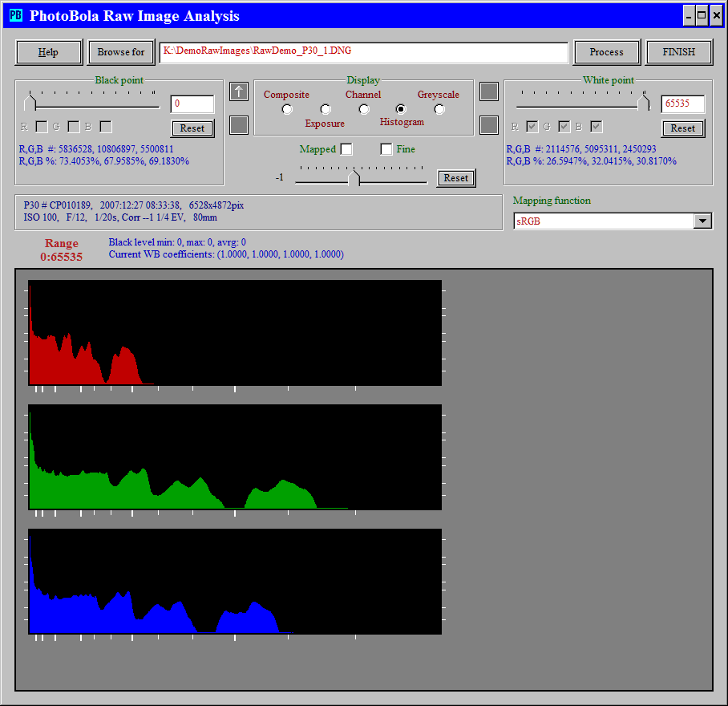This screenshot has width=728, height=706.
Task: Click the Black point slider thumb
Action: (31, 102)
